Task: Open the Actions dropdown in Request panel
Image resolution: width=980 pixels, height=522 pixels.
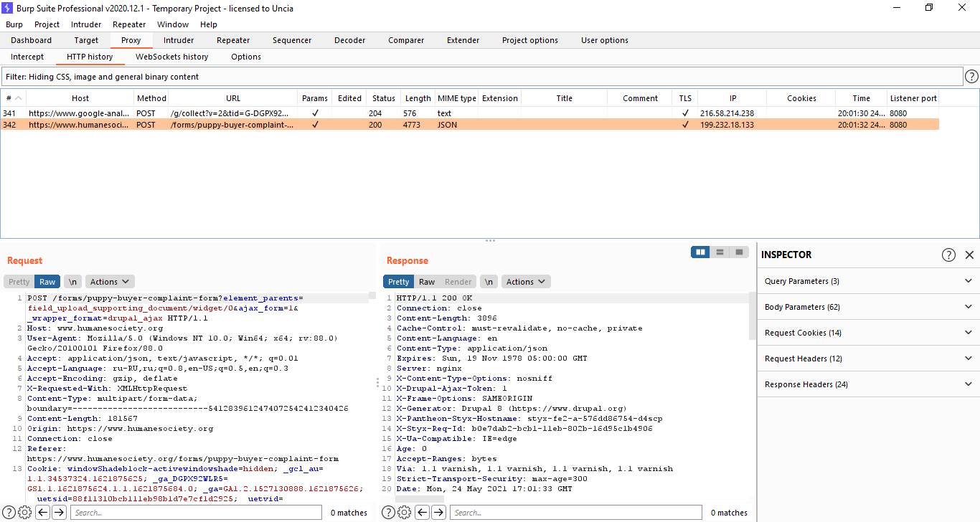Action: click(110, 282)
